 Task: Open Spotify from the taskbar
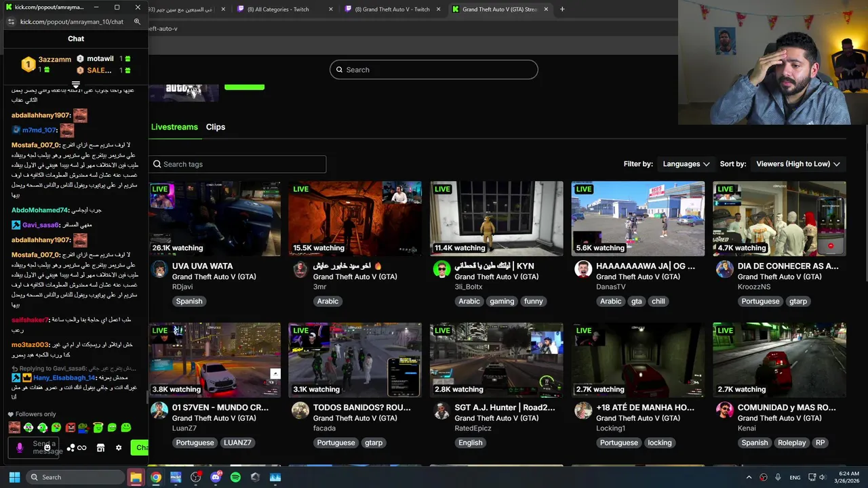pos(235,477)
